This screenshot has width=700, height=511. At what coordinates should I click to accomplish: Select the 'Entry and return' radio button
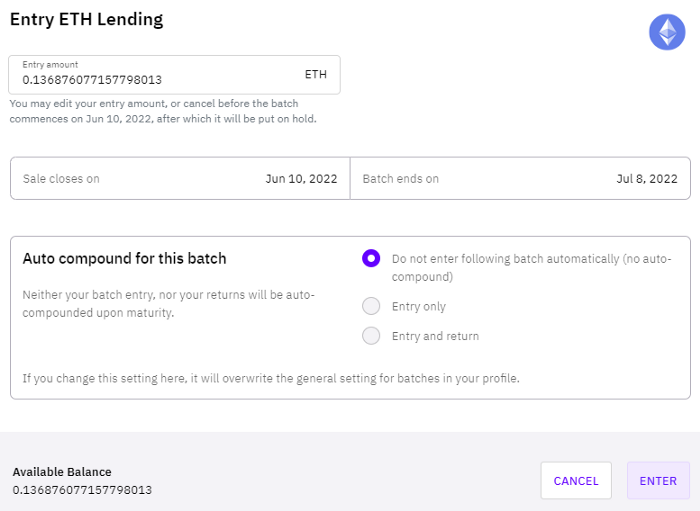pos(371,336)
